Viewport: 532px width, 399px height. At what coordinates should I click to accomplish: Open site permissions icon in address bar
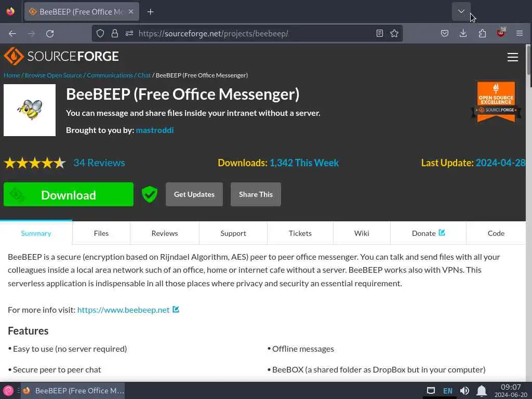(129, 33)
